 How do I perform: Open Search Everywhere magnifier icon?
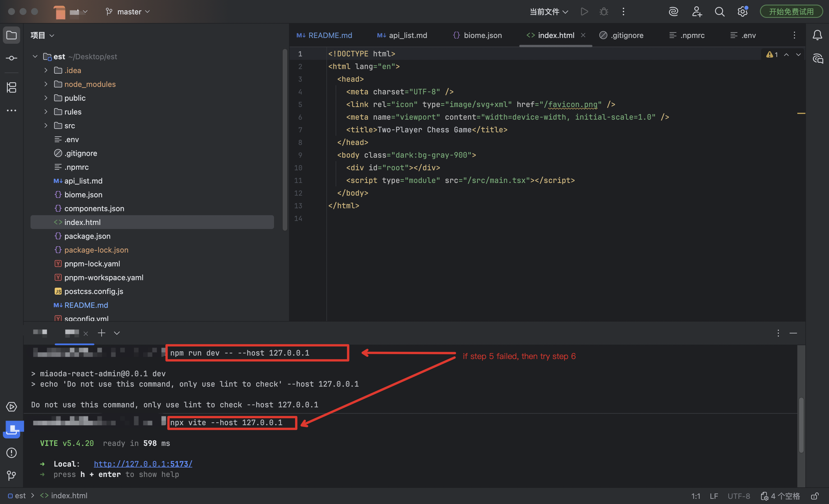point(719,12)
